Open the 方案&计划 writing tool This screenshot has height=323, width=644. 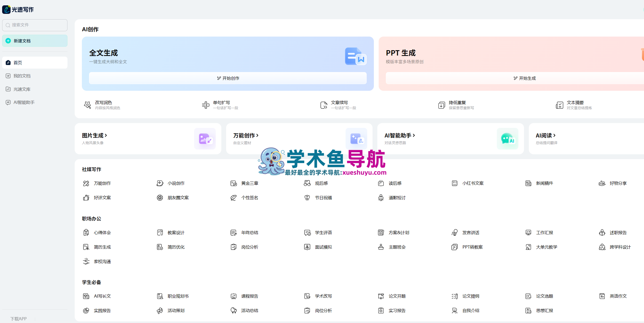coord(394,233)
